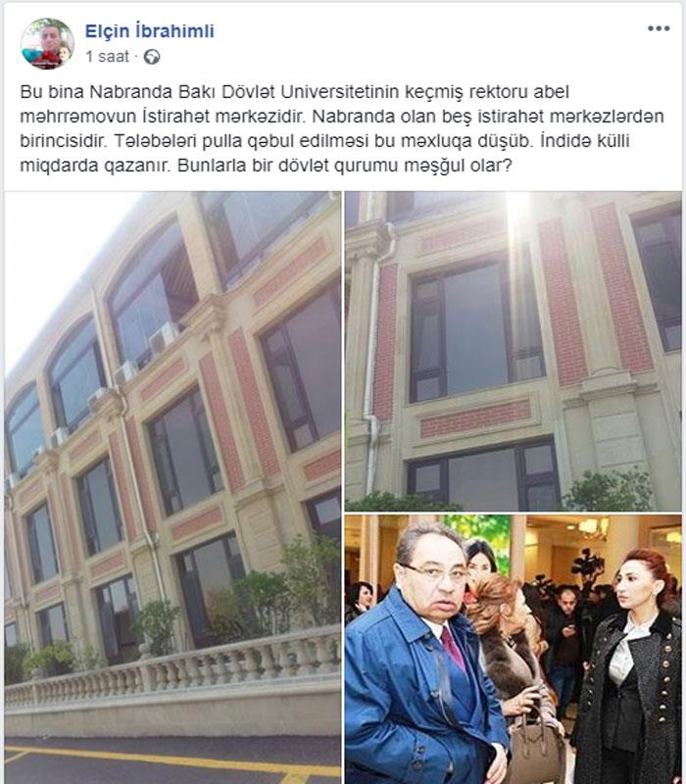The image size is (686, 784).
Task: Click the sentence "Bunlarla bir dövlət qurumu məşğul olar?"
Action: [345, 166]
